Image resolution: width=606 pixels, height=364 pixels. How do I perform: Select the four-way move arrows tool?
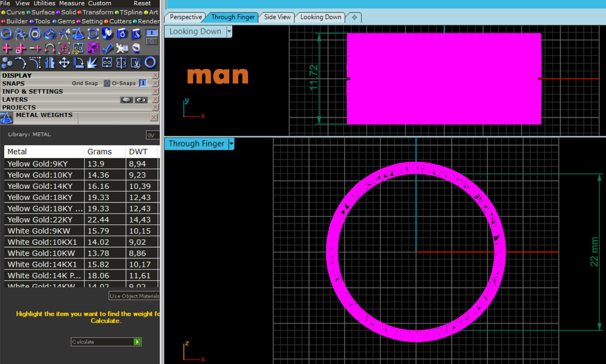coord(64,63)
